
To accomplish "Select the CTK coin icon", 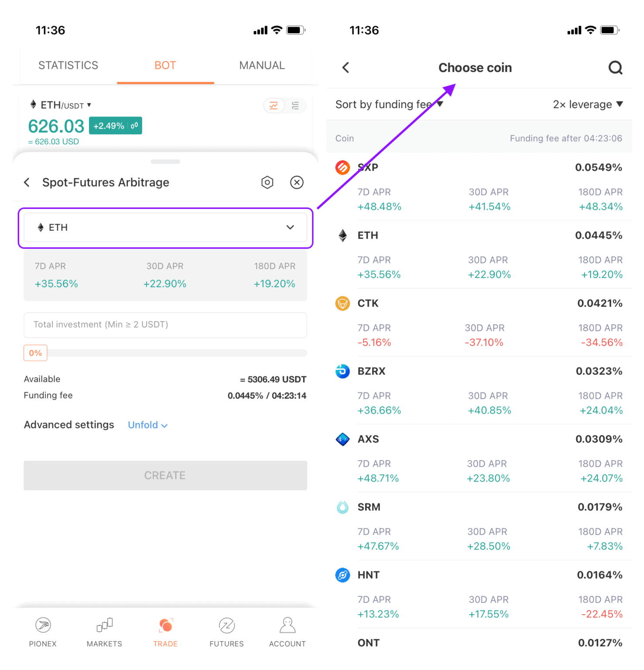I will point(343,303).
